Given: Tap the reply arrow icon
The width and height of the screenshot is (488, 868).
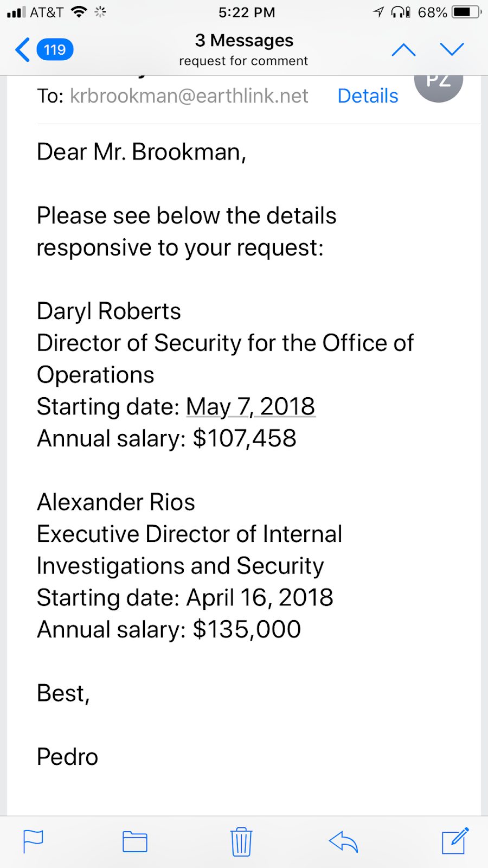Looking at the screenshot, I should coord(343,842).
